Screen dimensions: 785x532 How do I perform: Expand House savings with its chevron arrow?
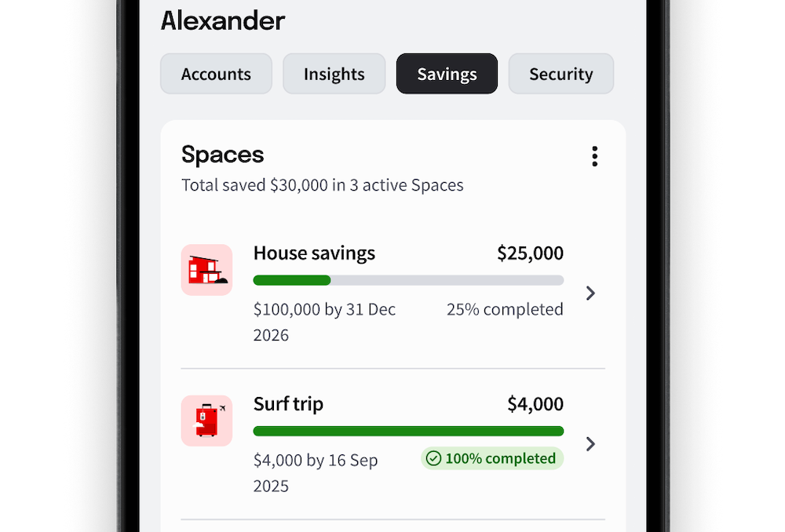591,293
